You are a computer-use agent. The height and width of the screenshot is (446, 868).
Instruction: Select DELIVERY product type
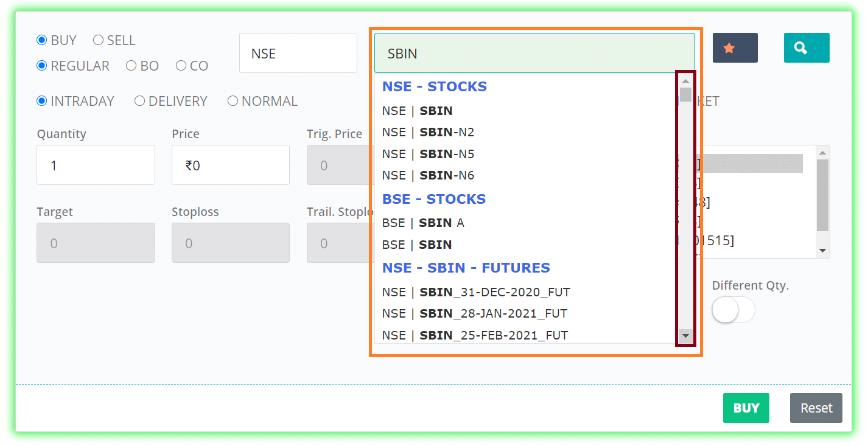click(x=139, y=101)
